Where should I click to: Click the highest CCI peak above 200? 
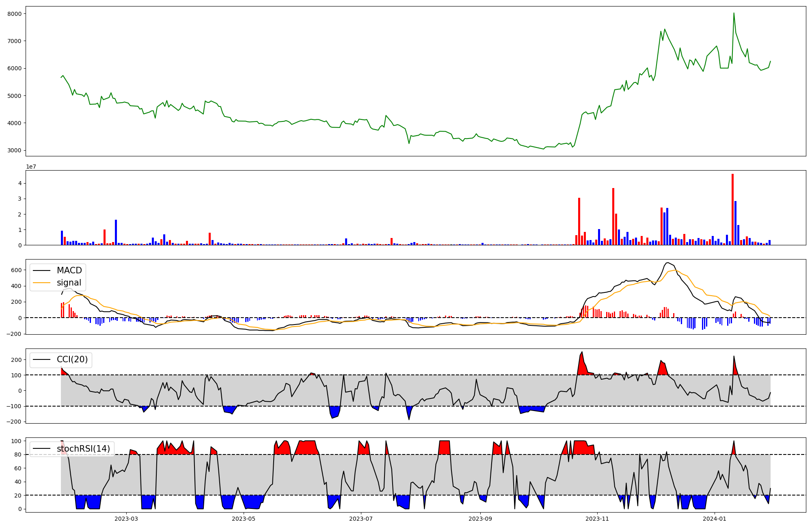click(582, 353)
